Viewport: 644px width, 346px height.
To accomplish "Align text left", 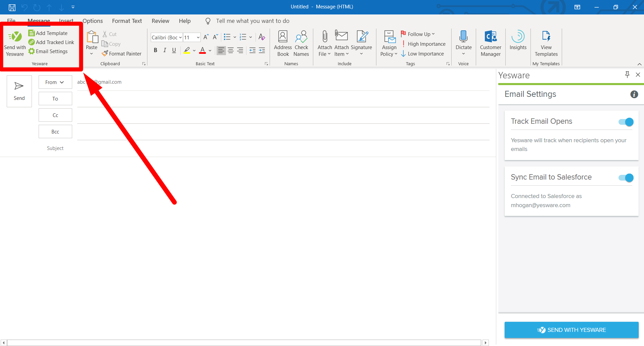I will pos(221,50).
